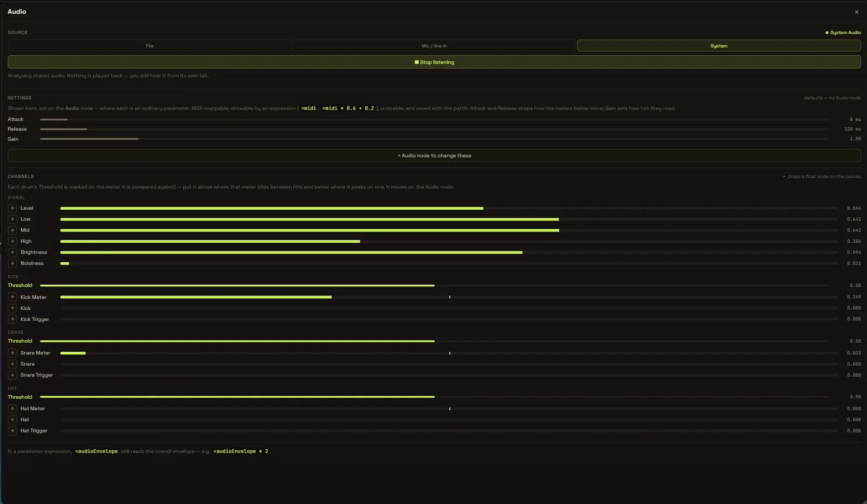This screenshot has width=867, height=504.
Task: Click the Level value 0.544
Action: [x=853, y=208]
